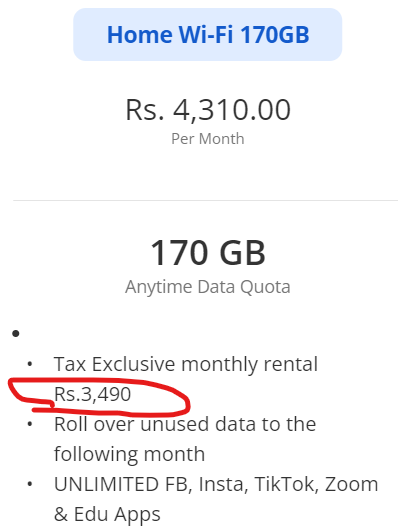Select the 170 GB heading
Screen dimensions: 398x527
point(208,252)
